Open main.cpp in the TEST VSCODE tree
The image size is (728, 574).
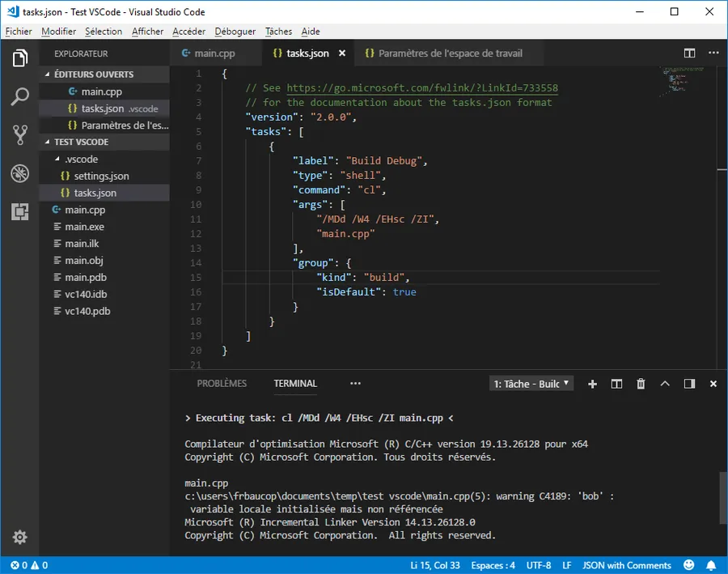pyautogui.click(x=104, y=210)
